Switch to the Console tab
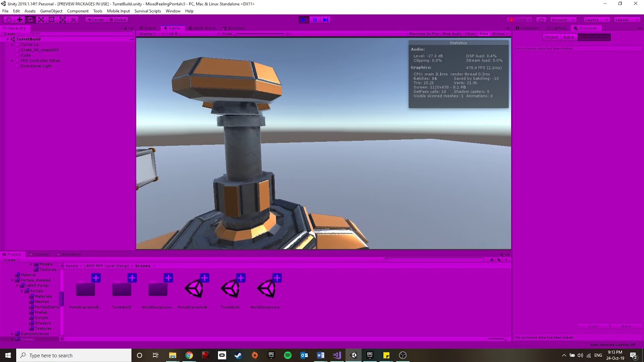The width and height of the screenshot is (644, 362). click(39, 254)
